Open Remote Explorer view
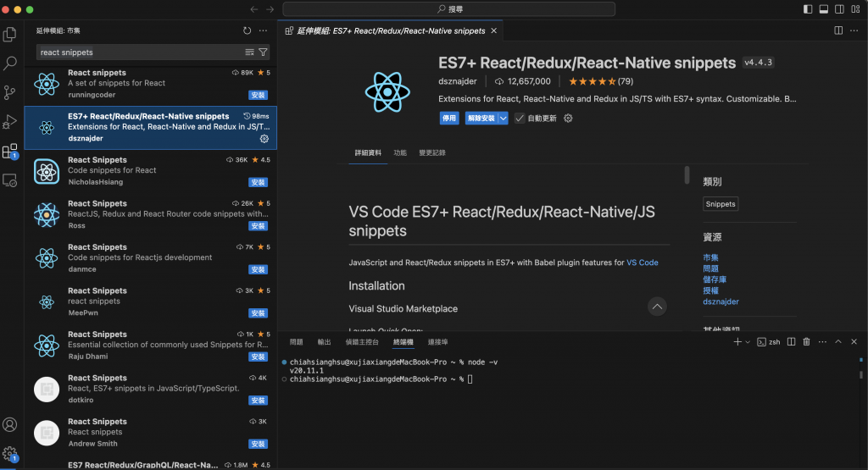868x470 pixels. pyautogui.click(x=10, y=180)
